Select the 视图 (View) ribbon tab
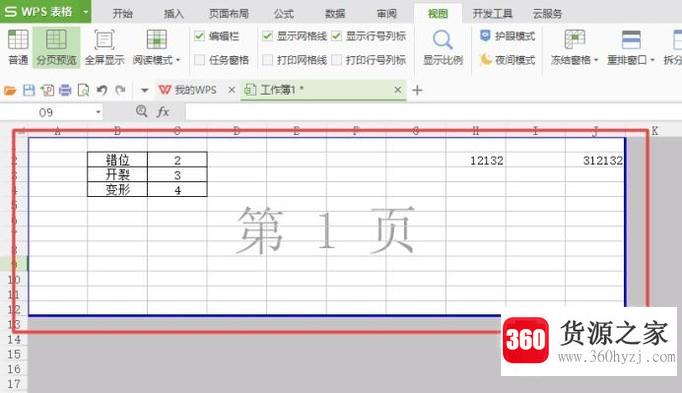682x393 pixels. pyautogui.click(x=438, y=13)
